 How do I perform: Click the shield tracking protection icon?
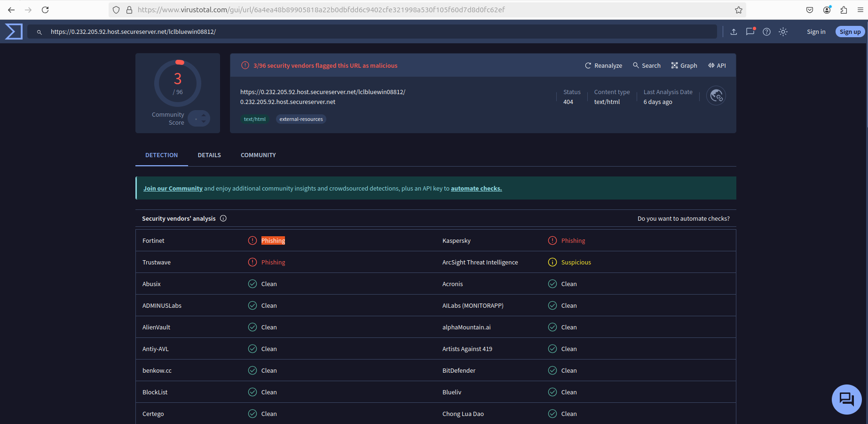click(116, 10)
